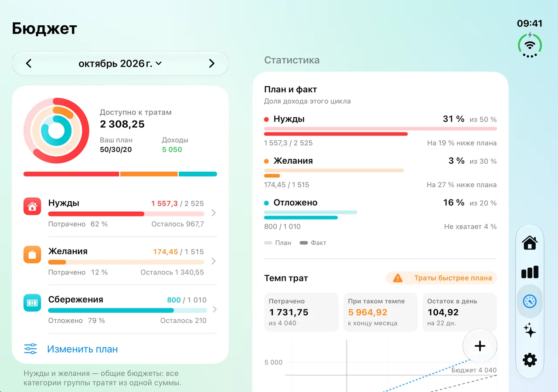Open the Остаток в день 104,92 card
The width and height of the screenshot is (558, 392).
pyautogui.click(x=459, y=312)
